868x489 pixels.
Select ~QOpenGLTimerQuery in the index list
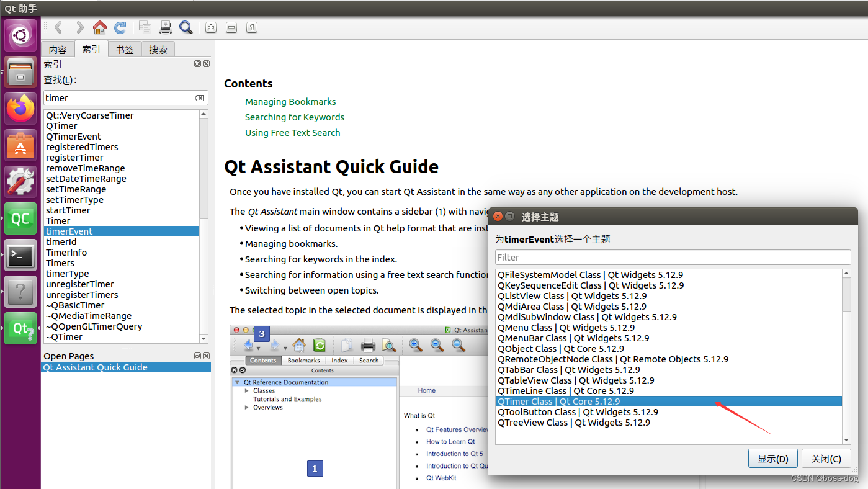click(x=122, y=326)
